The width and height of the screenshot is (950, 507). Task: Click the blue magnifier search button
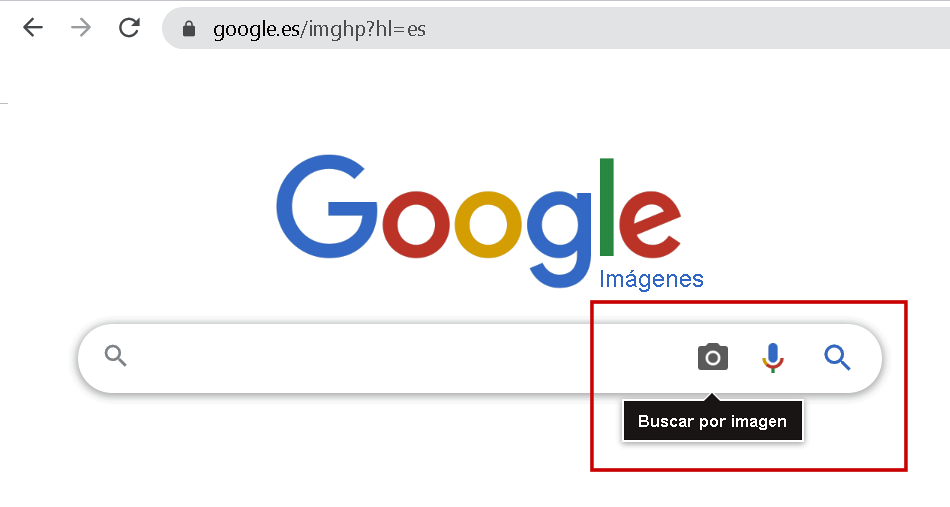[837, 357]
